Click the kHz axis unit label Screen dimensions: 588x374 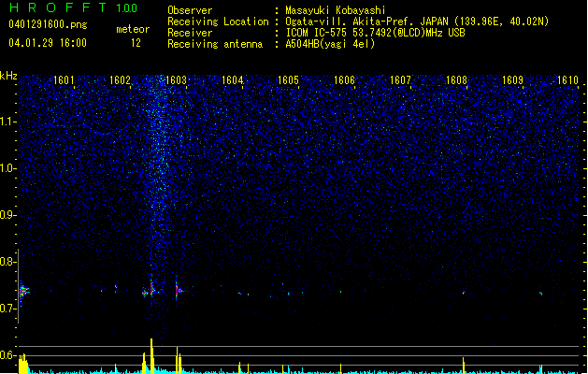tap(8, 76)
